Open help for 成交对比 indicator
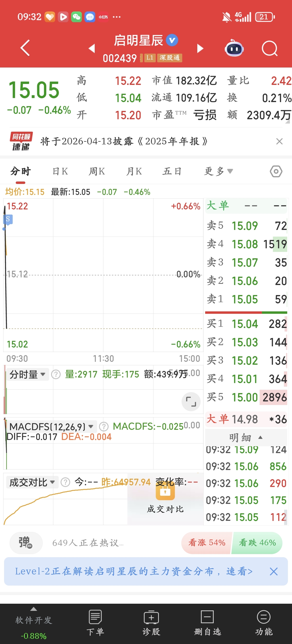The width and height of the screenshot is (292, 644). coord(66,482)
